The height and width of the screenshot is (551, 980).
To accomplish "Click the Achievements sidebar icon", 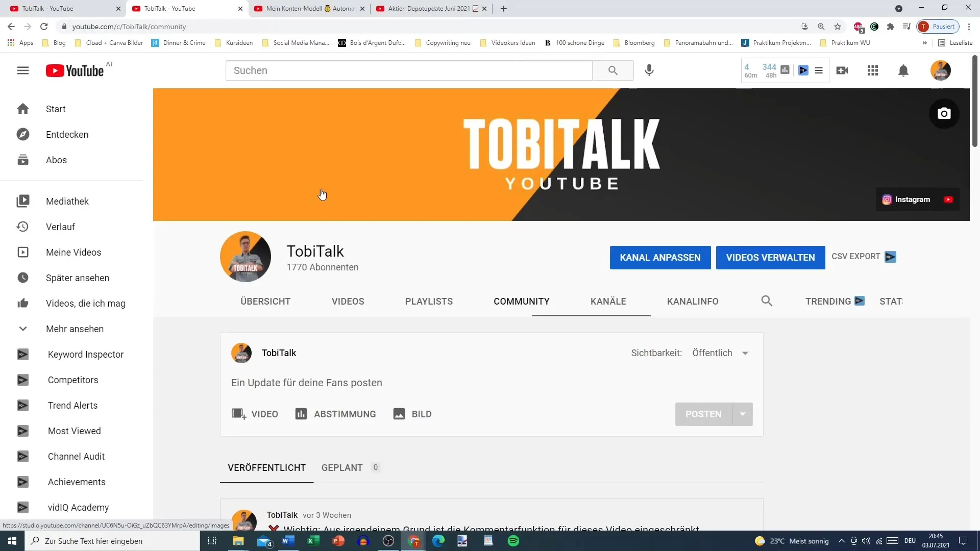I will point(23,482).
